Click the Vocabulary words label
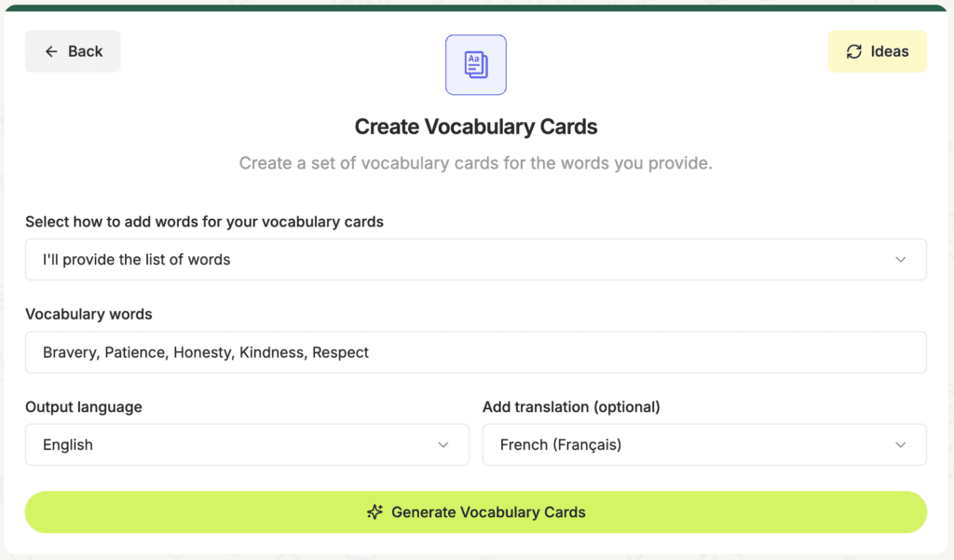The width and height of the screenshot is (954, 560). pyautogui.click(x=89, y=314)
